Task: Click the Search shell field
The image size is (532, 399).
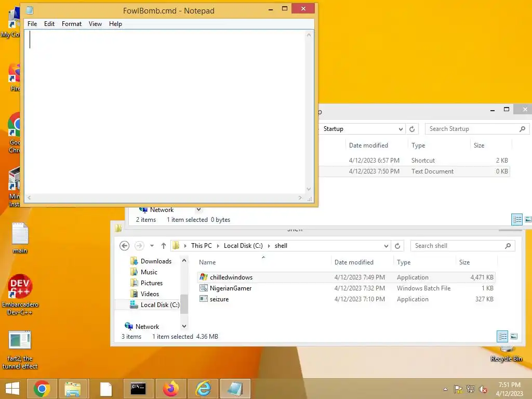Action: [x=458, y=246]
